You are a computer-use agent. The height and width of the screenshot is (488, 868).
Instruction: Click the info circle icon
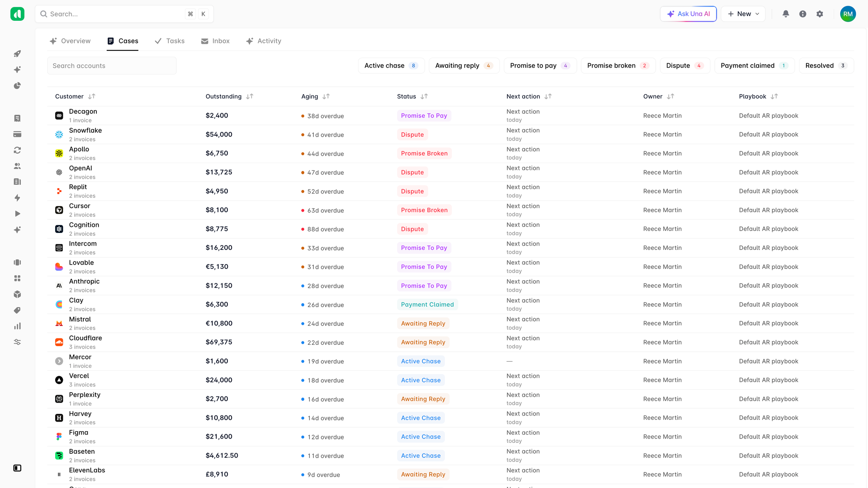pos(803,14)
